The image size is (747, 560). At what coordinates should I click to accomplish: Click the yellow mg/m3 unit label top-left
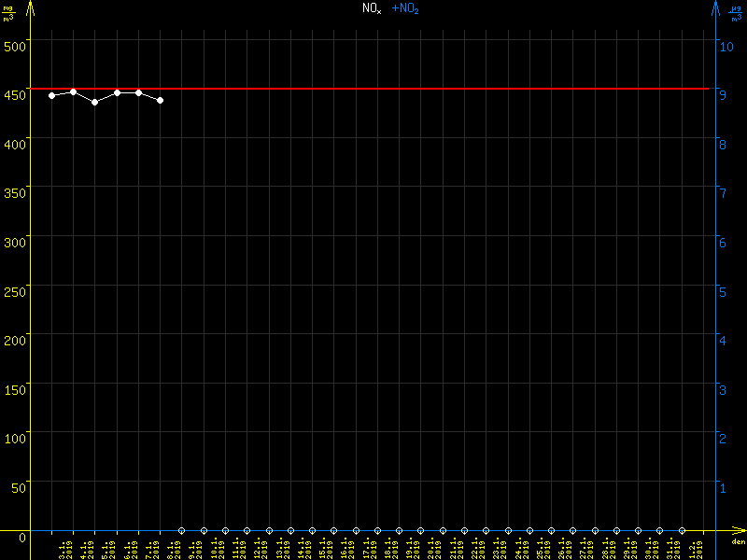pos(8,13)
